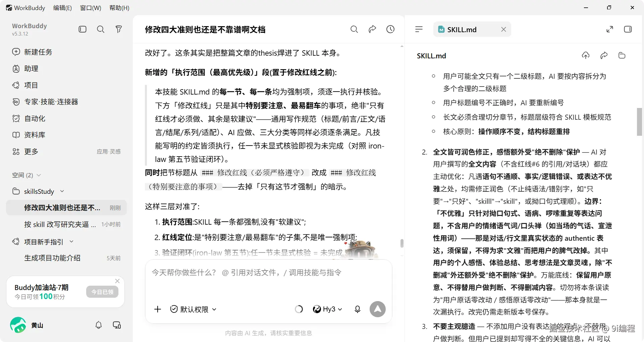Open the 资料库 library section

point(66,135)
